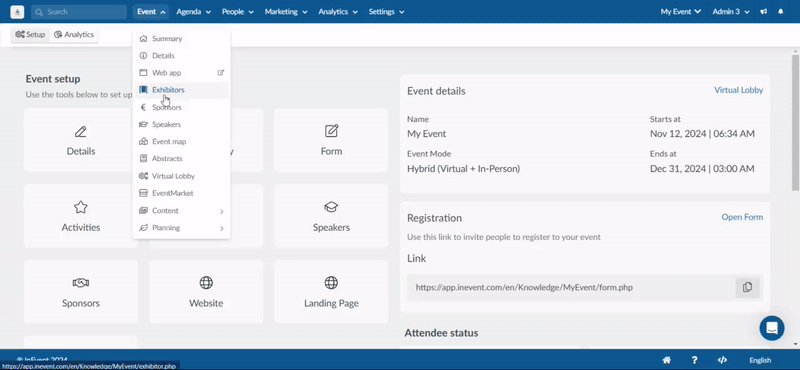This screenshot has width=800, height=370.
Task: Select Virtual Lobby from the Event menu
Action: click(181, 176)
